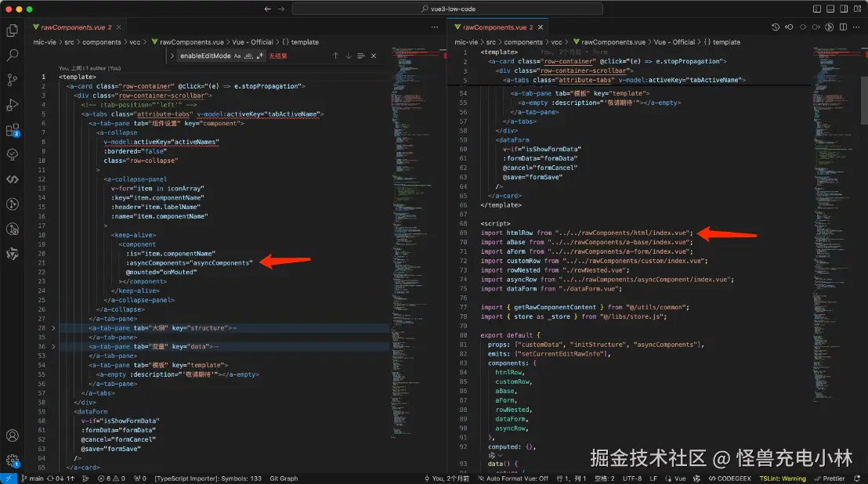The image size is (868, 484).
Task: Expand folded line 36 data tab-pane
Action: click(x=54, y=347)
